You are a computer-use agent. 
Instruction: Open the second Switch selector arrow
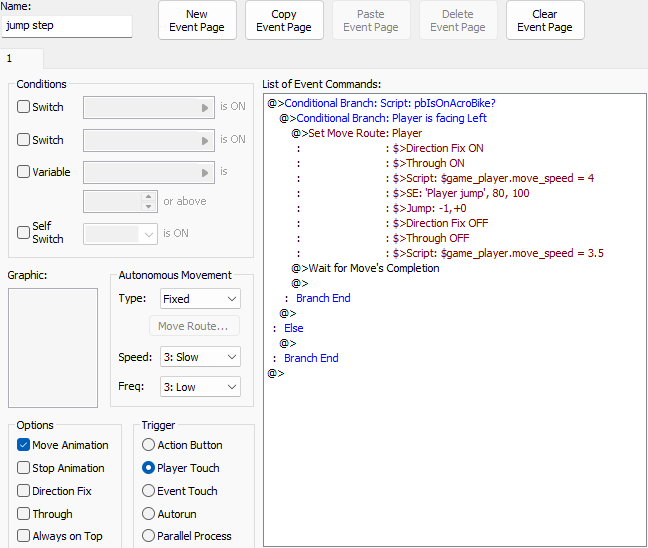205,141
